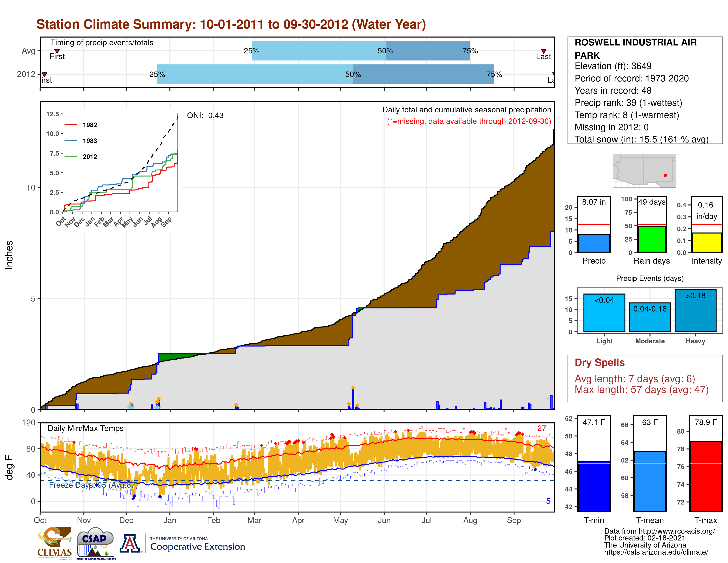Screen dimensions: 728x563
Task: Click the red First marker on 2012 row
Action: pos(44,75)
